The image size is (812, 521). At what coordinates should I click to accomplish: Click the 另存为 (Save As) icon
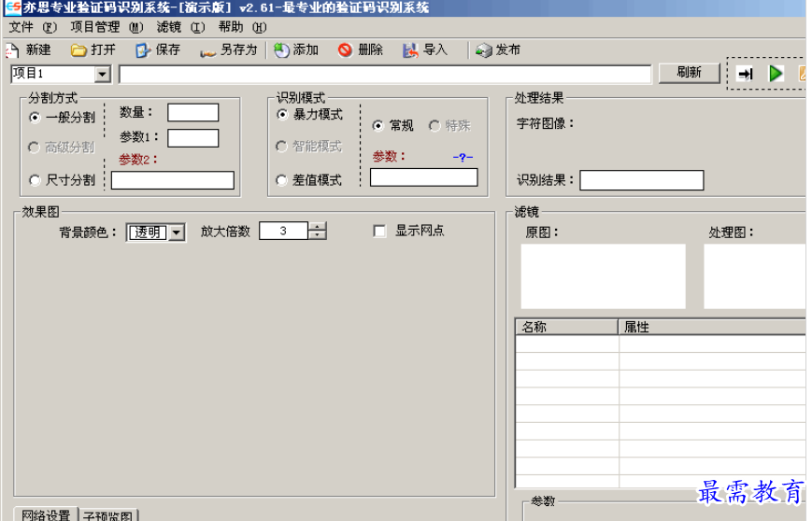[x=207, y=51]
